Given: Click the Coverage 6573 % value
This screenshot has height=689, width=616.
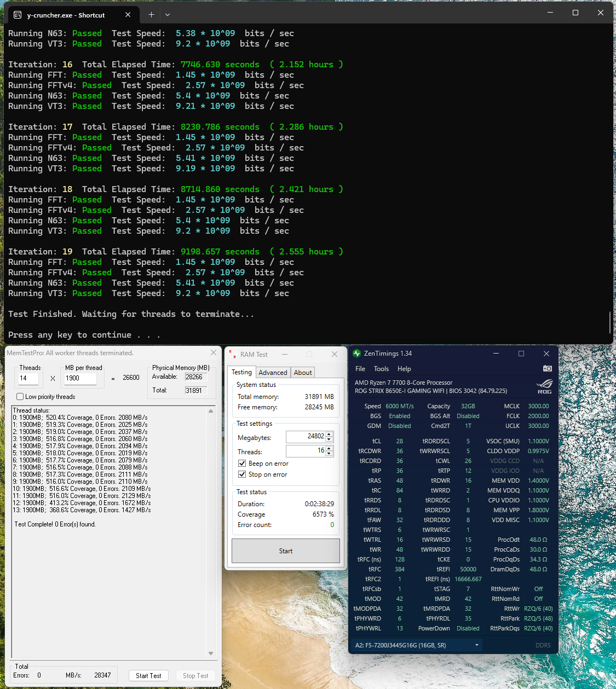Looking at the screenshot, I should [323, 514].
